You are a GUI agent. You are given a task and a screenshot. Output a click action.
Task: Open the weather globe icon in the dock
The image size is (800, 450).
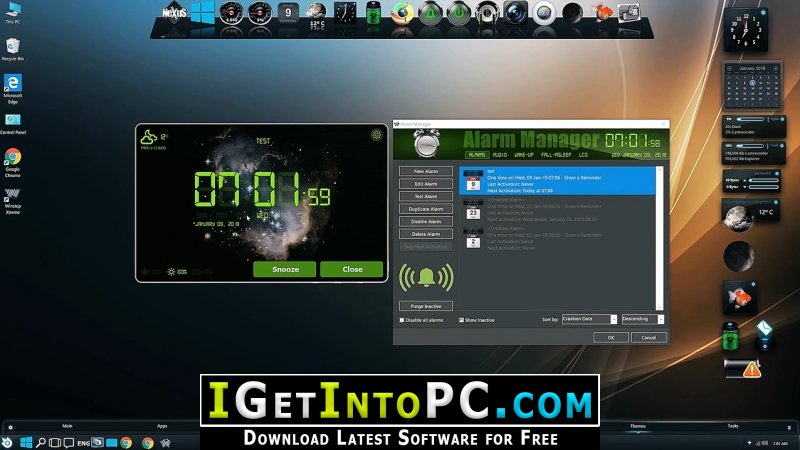pyautogui.click(x=316, y=12)
